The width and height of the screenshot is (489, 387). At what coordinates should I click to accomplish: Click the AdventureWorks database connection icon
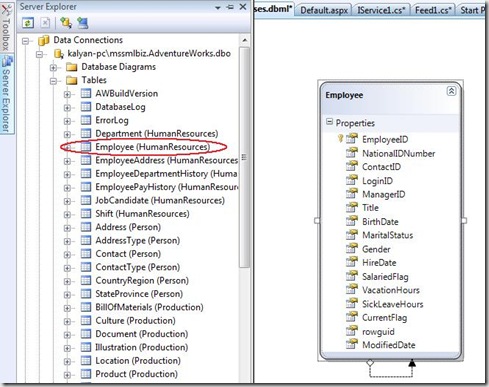58,54
